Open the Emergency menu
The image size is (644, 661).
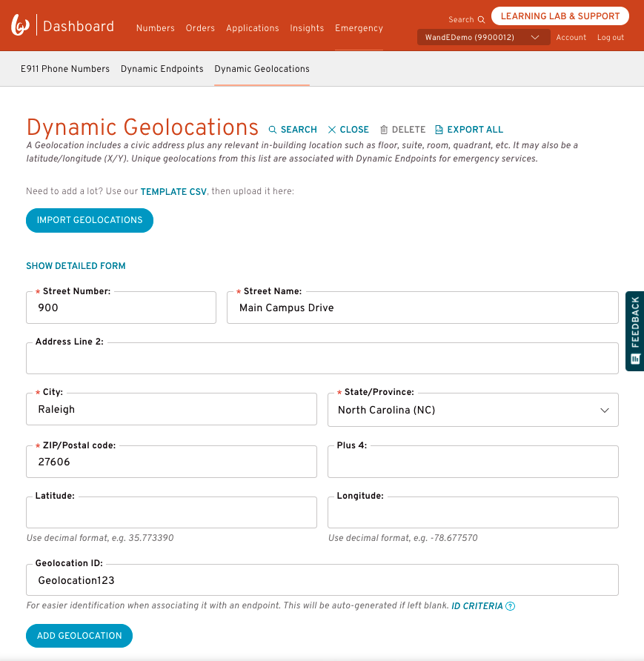[359, 28]
